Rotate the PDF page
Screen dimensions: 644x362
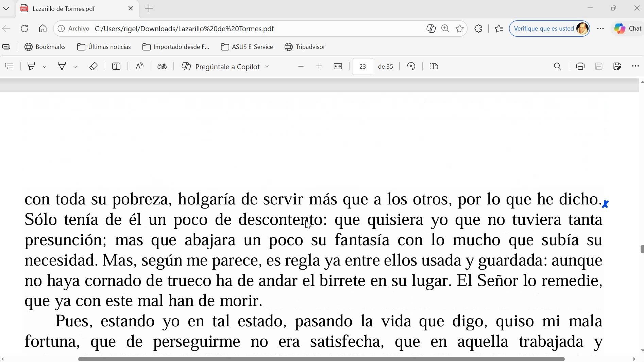coord(411,66)
